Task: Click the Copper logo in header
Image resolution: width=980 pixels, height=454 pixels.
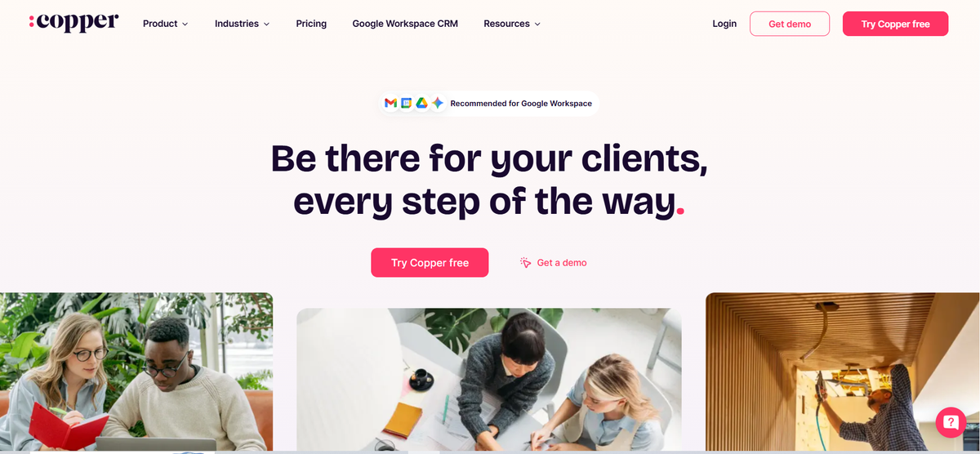Action: pyautogui.click(x=73, y=23)
